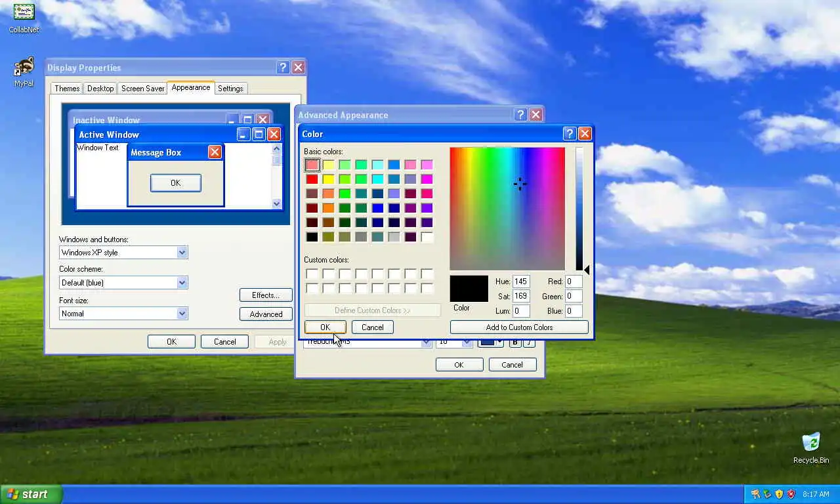The height and width of the screenshot is (504, 840).
Task: Click the yellow security shield tray icon
Action: tap(779, 494)
